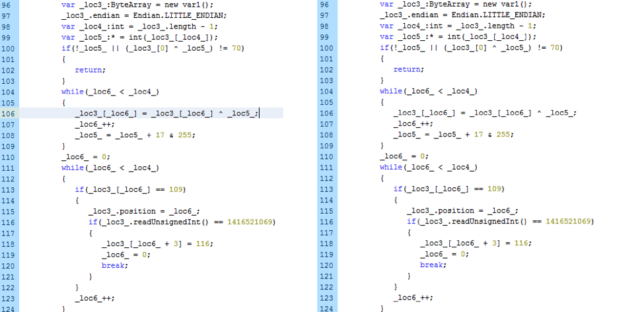Click 'while' keyword on left pane line 104
The height and width of the screenshot is (312, 644).
[x=73, y=92]
